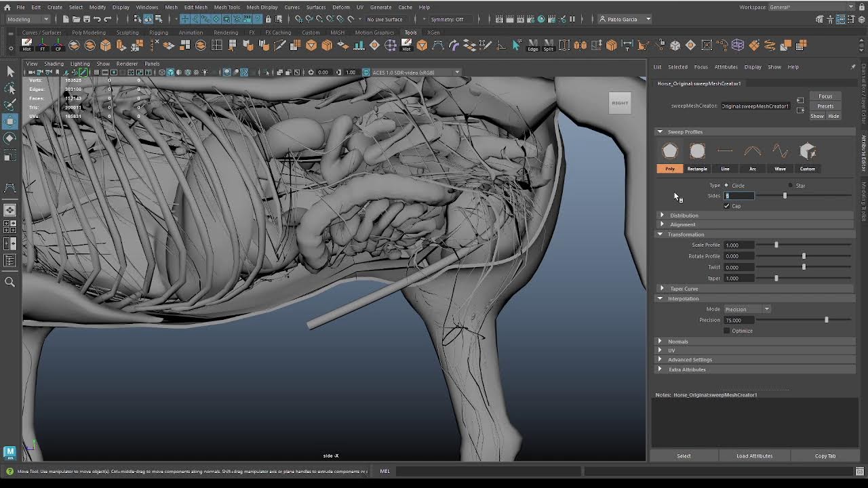This screenshot has width=868, height=488.
Task: Open the Workspace General dropdown
Action: (x=812, y=7)
